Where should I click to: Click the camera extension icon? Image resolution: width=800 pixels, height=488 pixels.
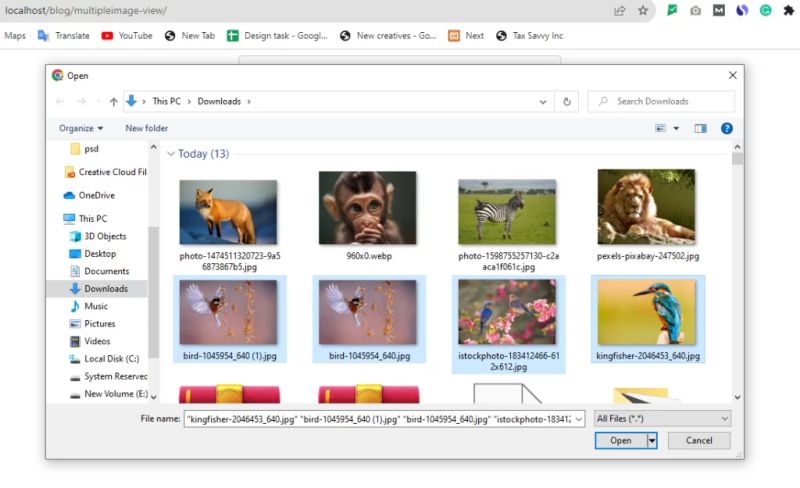pyautogui.click(x=695, y=10)
